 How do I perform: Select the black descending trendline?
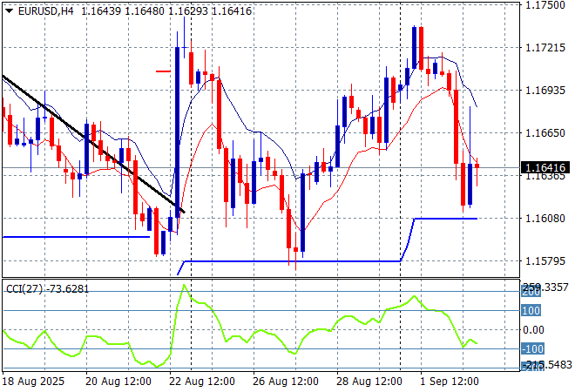click(x=93, y=144)
